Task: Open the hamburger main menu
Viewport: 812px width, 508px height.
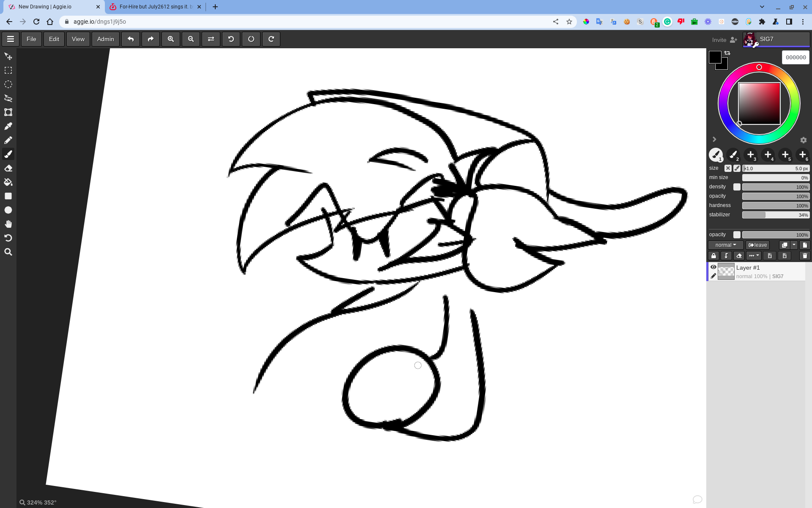Action: 11,39
